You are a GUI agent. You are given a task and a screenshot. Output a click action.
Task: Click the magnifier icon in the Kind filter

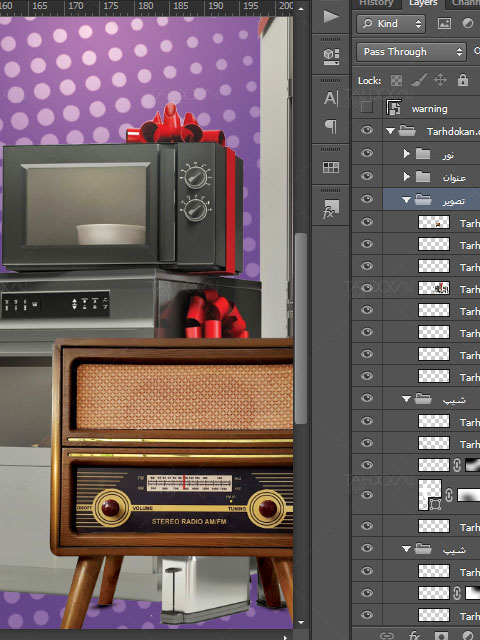tap(367, 23)
